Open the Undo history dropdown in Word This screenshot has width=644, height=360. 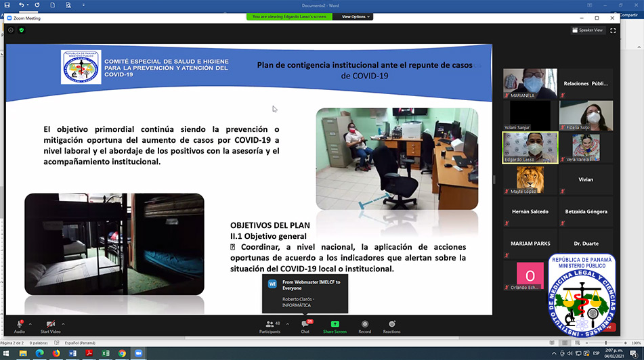click(28, 5)
